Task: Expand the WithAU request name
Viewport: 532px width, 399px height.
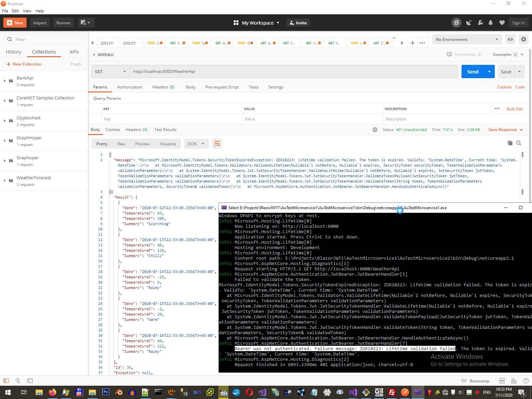Action: tap(94, 55)
